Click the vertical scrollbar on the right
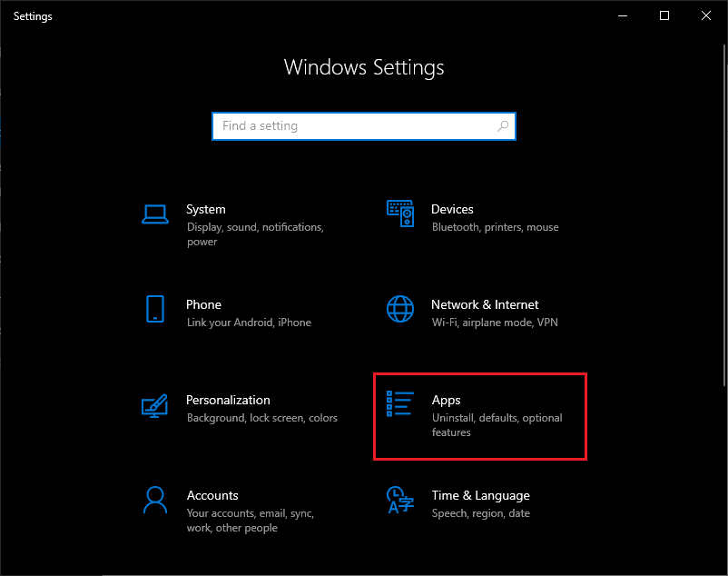 pyautogui.click(x=724, y=215)
